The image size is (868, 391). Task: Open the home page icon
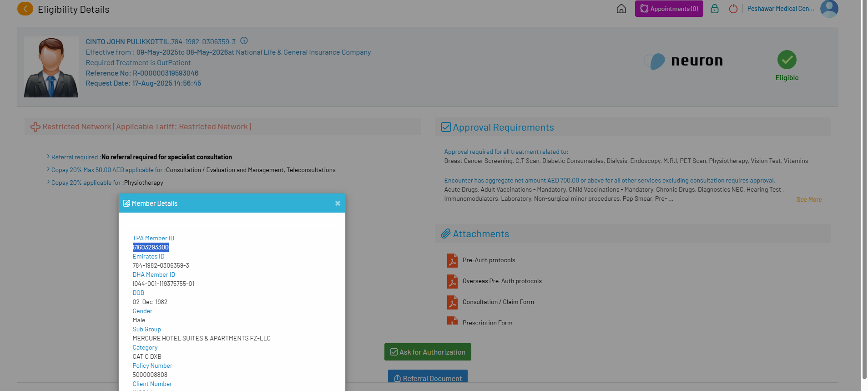[x=621, y=9]
